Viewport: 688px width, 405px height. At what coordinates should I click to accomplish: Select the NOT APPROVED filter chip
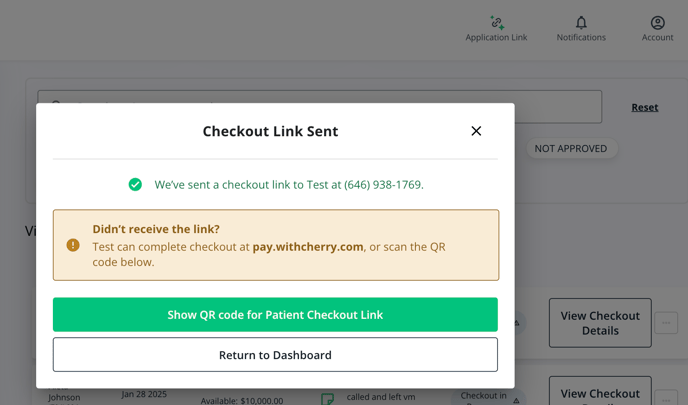pyautogui.click(x=570, y=149)
